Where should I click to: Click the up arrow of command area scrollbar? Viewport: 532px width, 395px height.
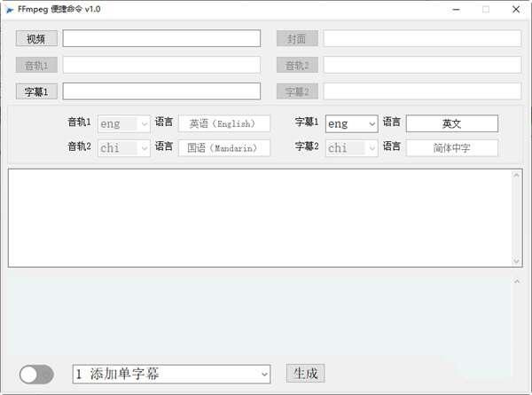[516, 175]
